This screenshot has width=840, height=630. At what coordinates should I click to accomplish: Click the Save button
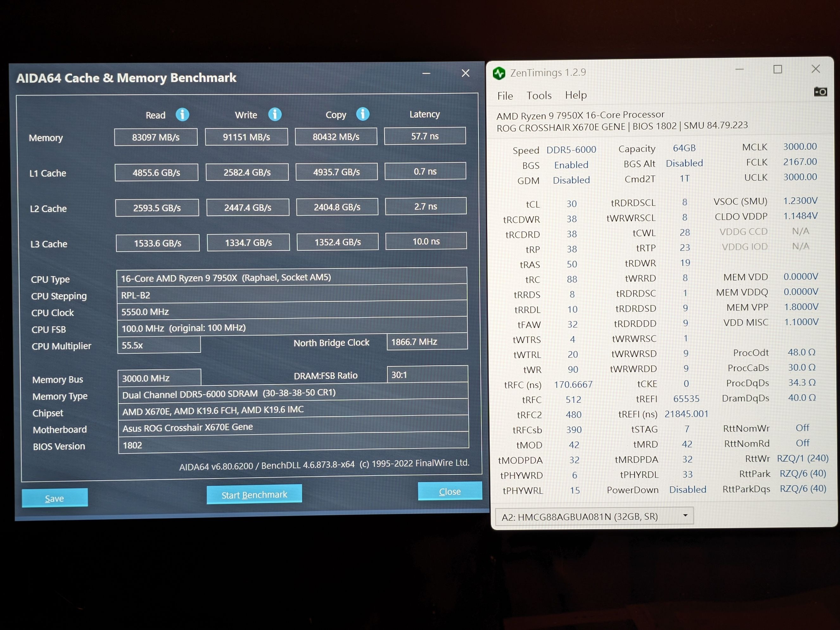tap(55, 498)
